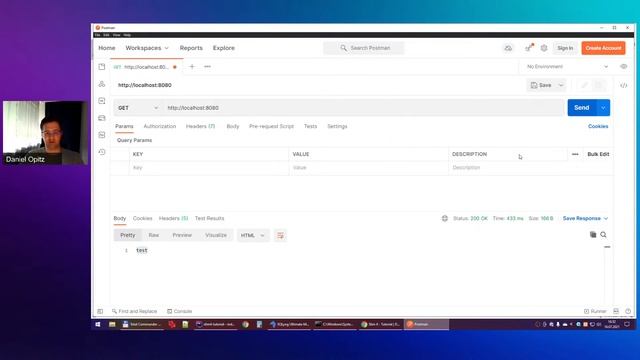
Task: Open History in the sidebar
Action: click(x=102, y=152)
